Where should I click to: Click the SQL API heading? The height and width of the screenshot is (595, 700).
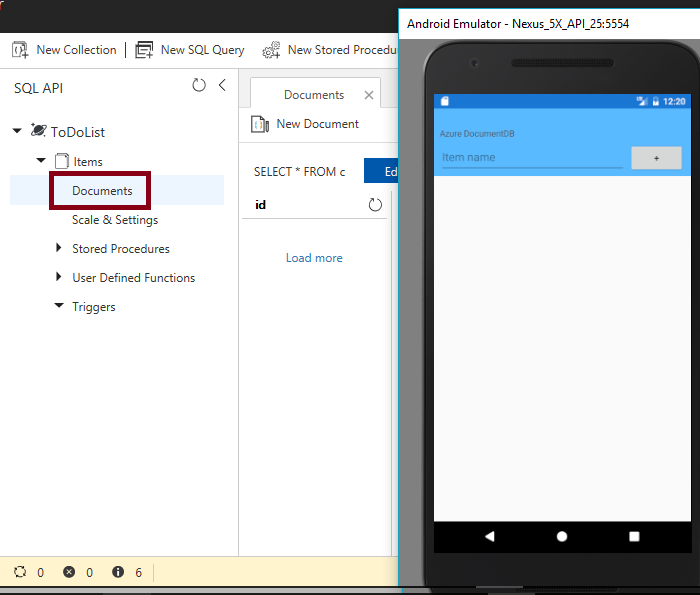38,88
